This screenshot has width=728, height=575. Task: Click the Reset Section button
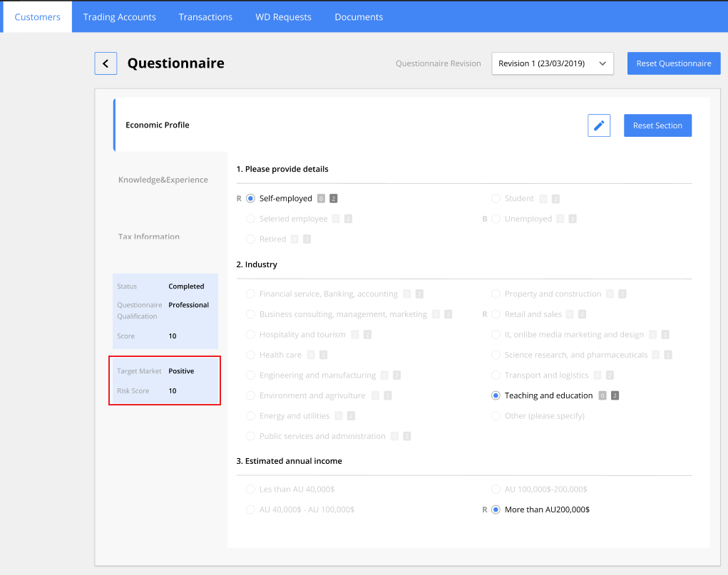pos(657,125)
